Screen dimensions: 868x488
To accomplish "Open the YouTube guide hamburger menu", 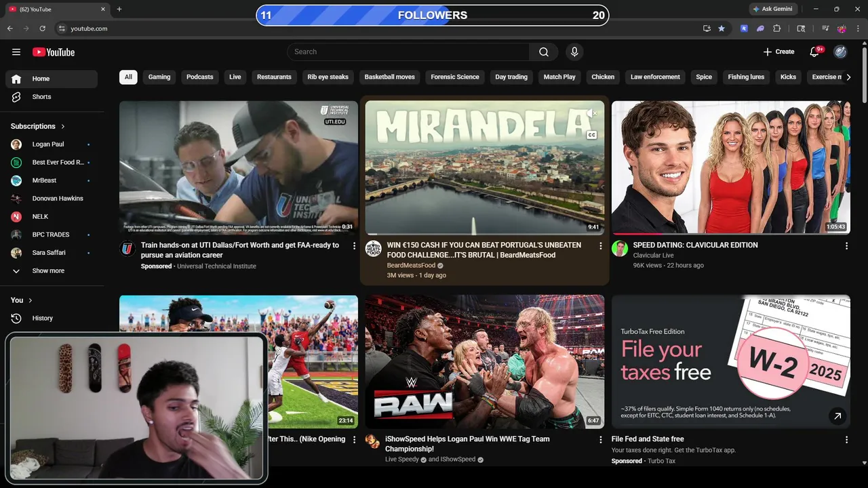I will pos(16,52).
